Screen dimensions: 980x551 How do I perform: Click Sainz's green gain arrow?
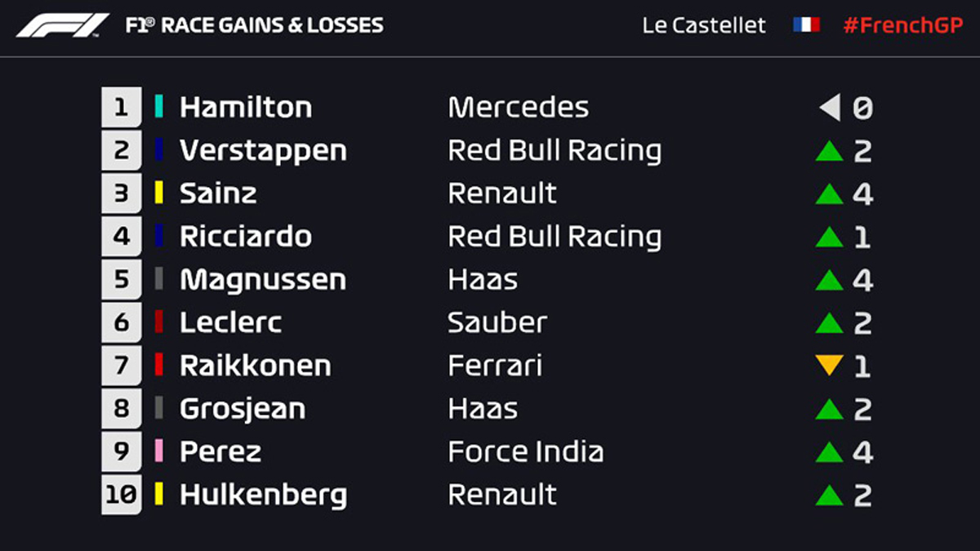[829, 193]
